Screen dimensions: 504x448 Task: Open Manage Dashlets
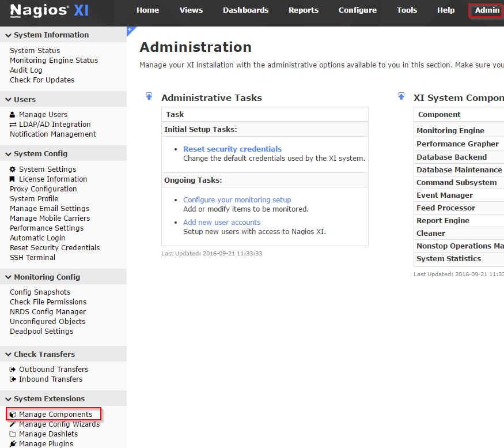[x=48, y=434]
